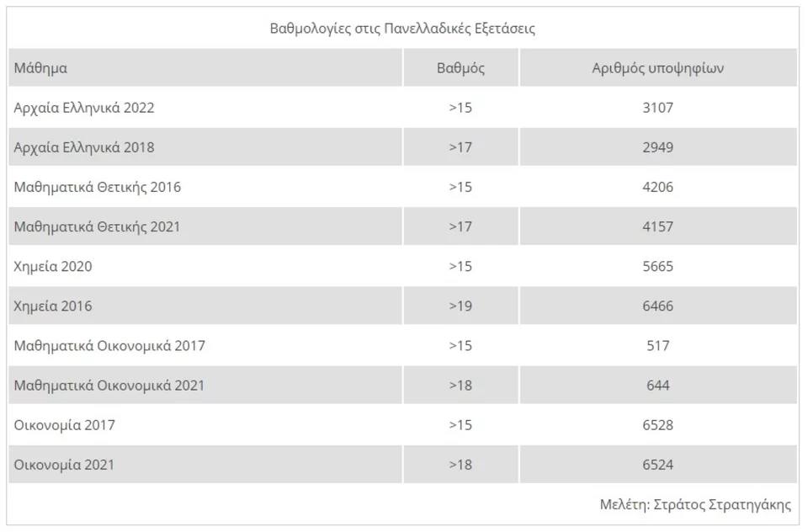
Task: Click the Μαθηματικά Θετικής 2021 cell
Action: pos(97,226)
